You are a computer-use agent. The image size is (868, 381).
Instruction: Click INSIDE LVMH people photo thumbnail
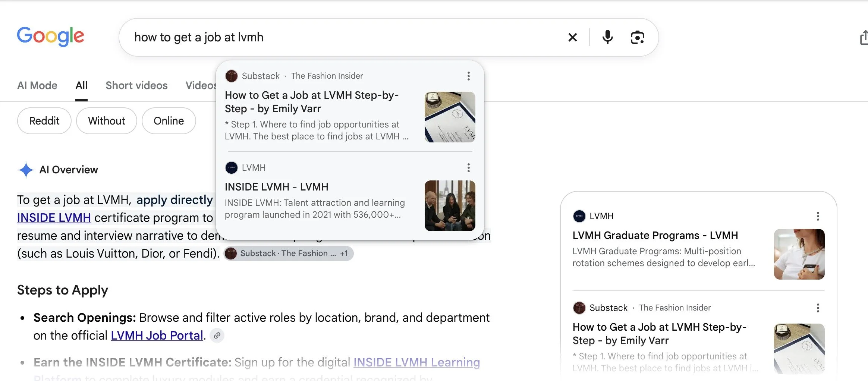(x=450, y=206)
